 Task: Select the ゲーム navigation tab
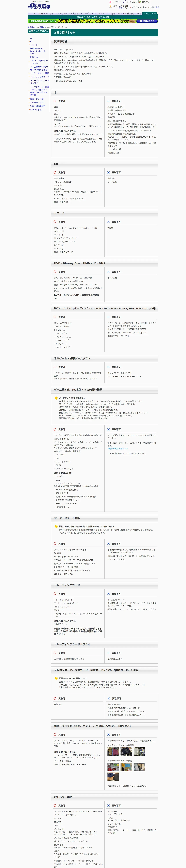click(93, 14)
